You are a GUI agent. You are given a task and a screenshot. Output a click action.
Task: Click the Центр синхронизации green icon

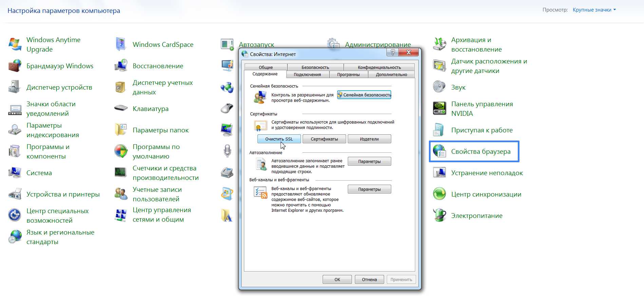point(439,194)
